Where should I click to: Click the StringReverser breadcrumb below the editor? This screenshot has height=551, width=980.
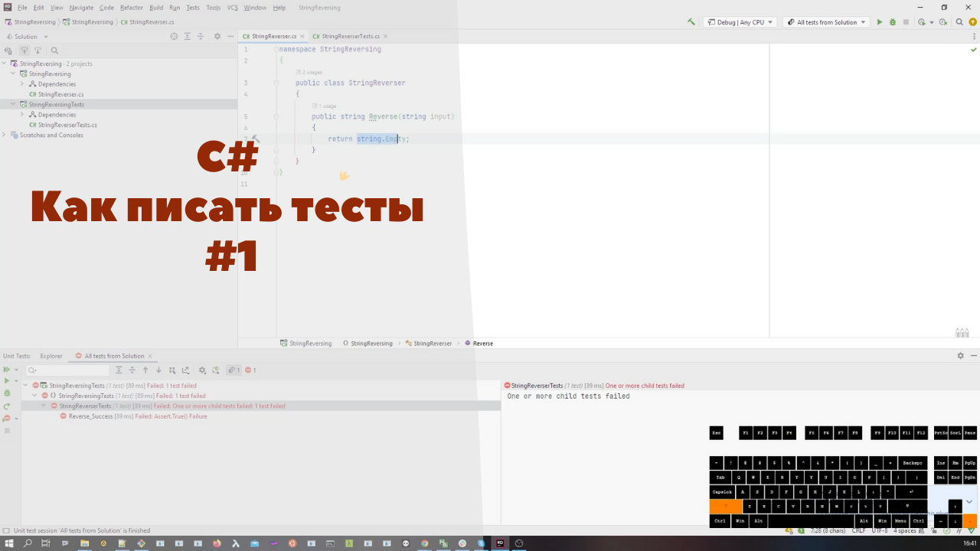coord(433,344)
